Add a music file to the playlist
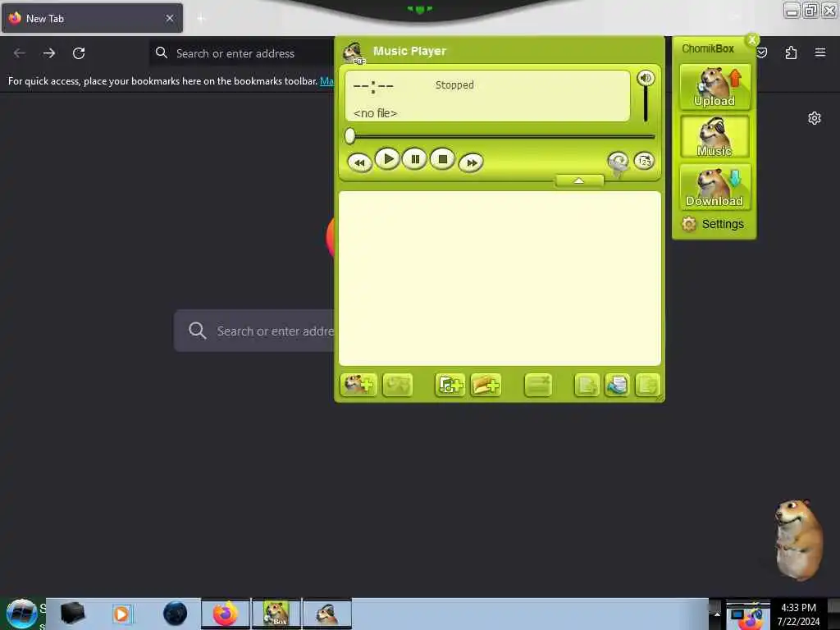 (450, 385)
